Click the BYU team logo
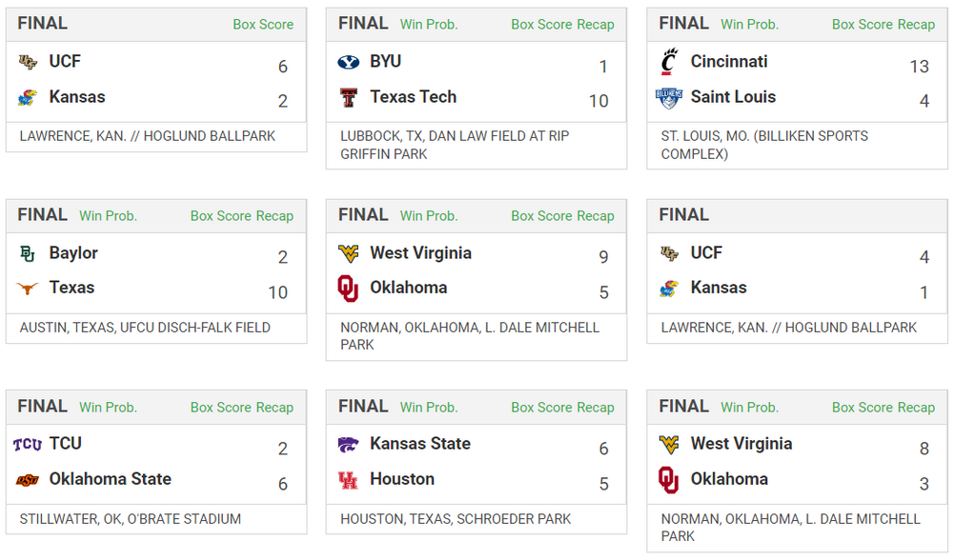The image size is (953, 560). click(348, 62)
